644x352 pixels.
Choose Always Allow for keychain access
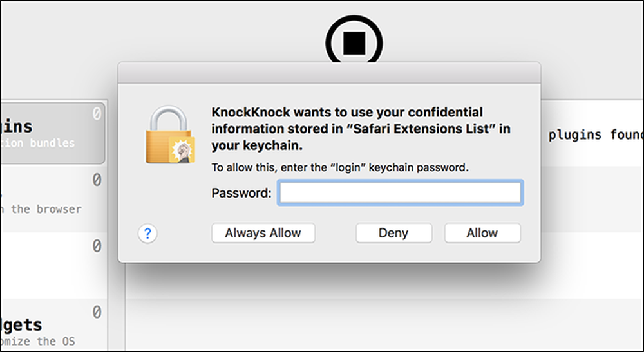point(263,233)
